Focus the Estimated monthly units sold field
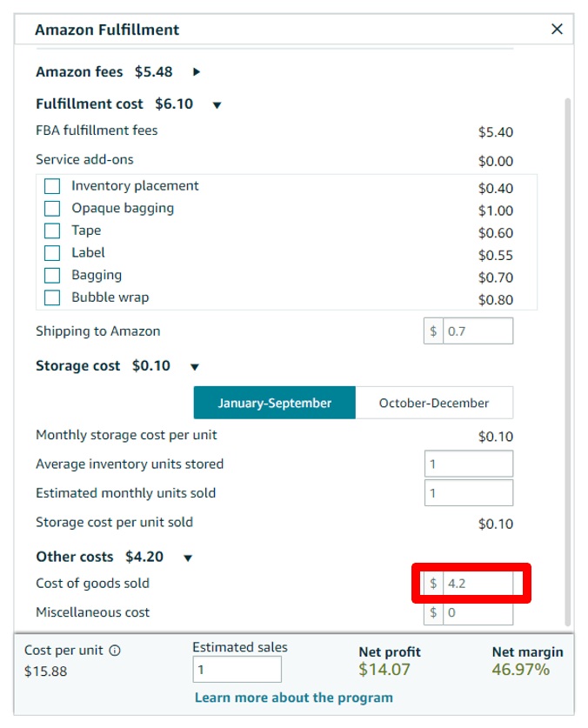588x728 pixels. (x=469, y=493)
